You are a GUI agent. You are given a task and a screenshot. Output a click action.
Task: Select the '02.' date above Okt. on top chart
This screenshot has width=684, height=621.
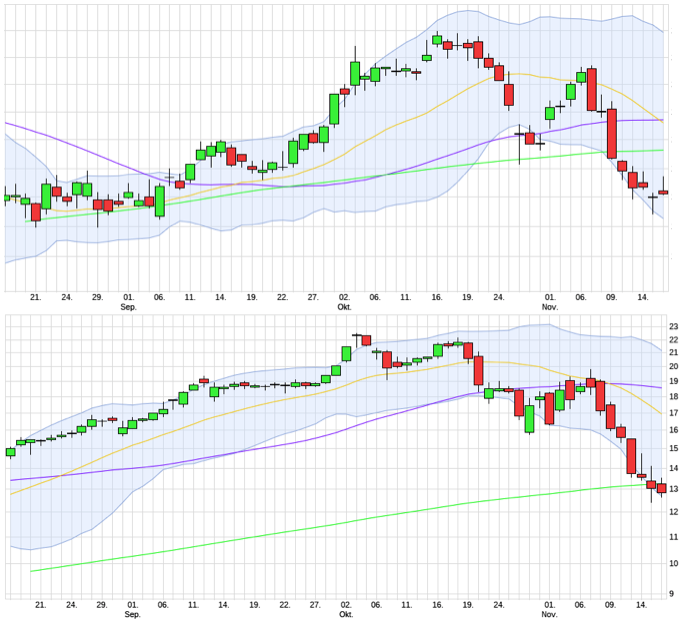(344, 297)
